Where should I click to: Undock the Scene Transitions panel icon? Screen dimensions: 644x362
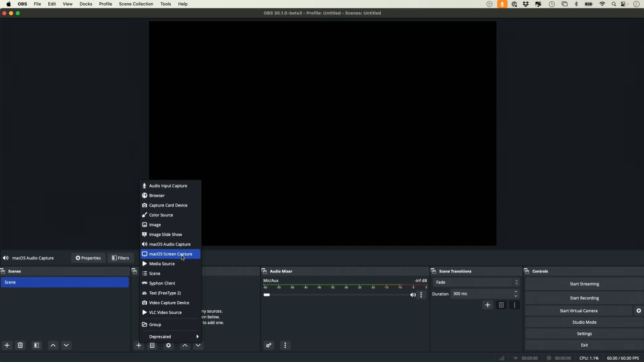433,271
